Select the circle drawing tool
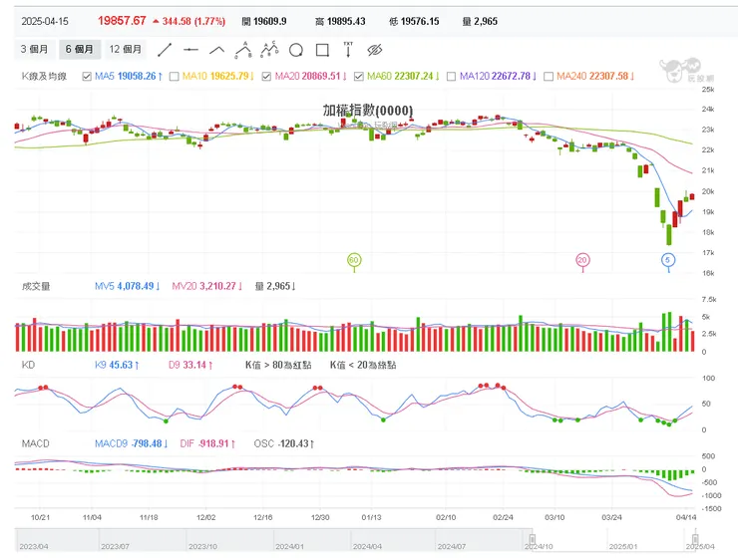 pyautogui.click(x=295, y=50)
